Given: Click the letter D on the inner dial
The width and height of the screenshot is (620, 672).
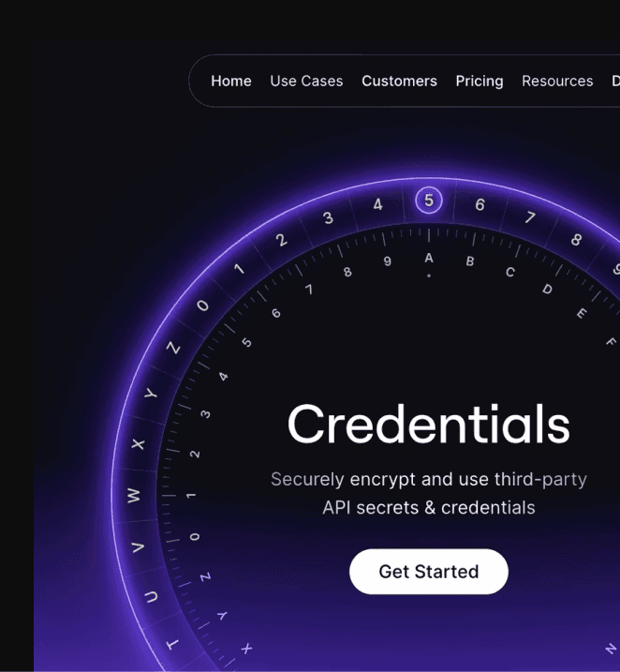Looking at the screenshot, I should (547, 290).
